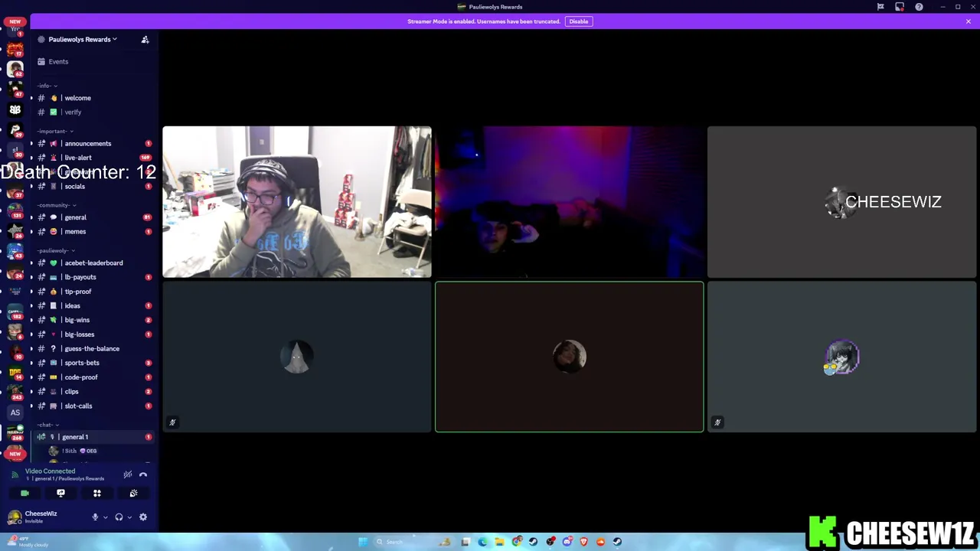Invite people to server icon

point(145,39)
